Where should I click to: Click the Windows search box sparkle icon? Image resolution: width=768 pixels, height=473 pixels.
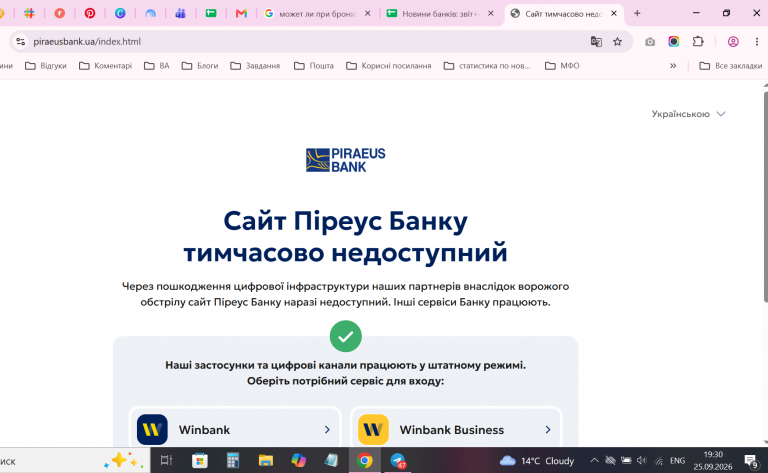pos(123,461)
